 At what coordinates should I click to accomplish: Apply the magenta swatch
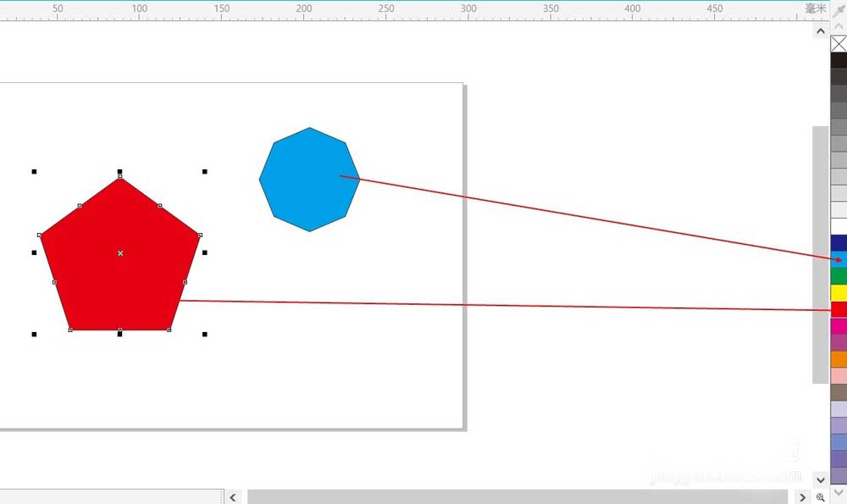[839, 326]
